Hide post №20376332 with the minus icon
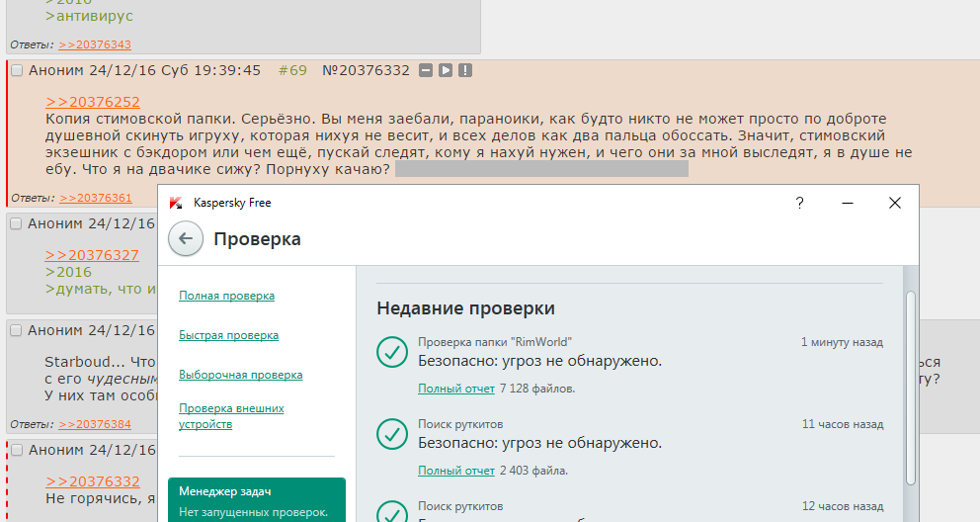The image size is (980, 522). 426,70
